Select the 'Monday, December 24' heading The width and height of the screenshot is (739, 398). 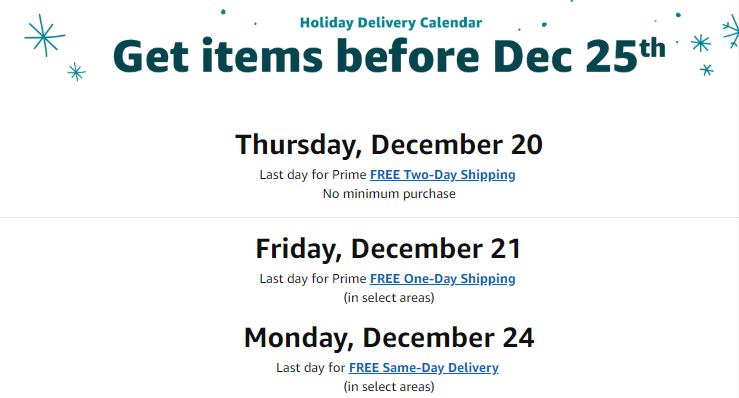coord(389,338)
